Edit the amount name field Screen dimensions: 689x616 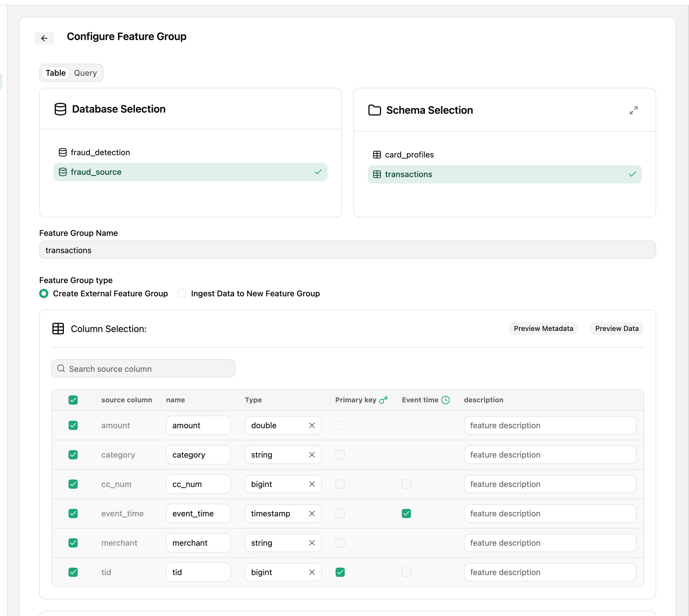point(198,425)
